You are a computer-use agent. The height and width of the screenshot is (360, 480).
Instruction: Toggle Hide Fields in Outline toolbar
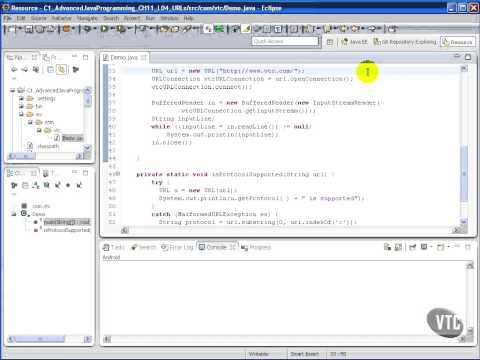47,185
